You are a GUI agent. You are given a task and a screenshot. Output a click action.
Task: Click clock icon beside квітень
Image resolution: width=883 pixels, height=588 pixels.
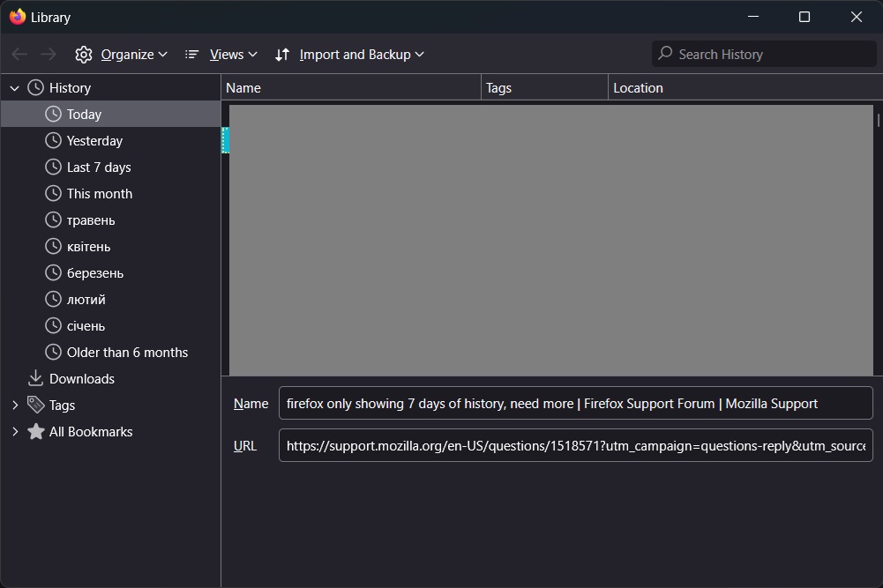pos(53,246)
